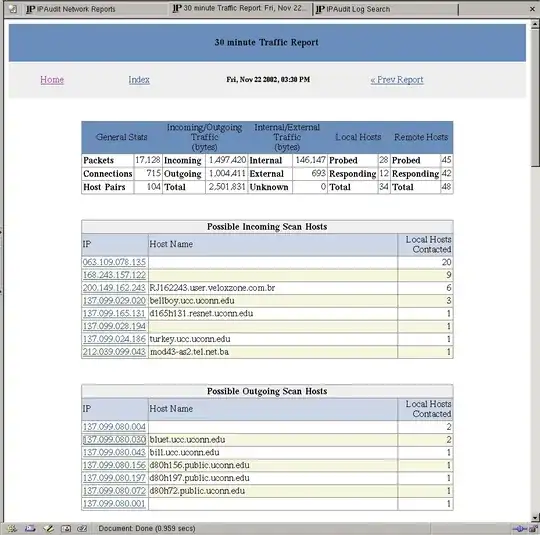Click the security lock icon in status bar
Viewport: 540px width, 535px height.
(x=533, y=528)
